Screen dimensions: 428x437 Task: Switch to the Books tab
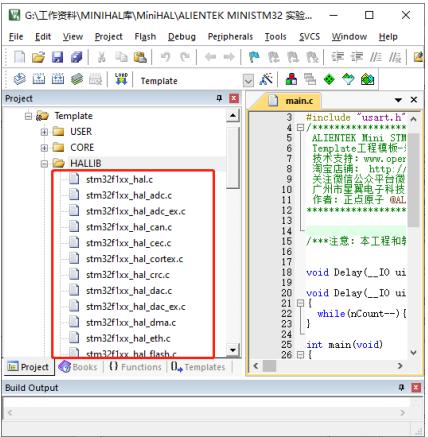click(78, 367)
